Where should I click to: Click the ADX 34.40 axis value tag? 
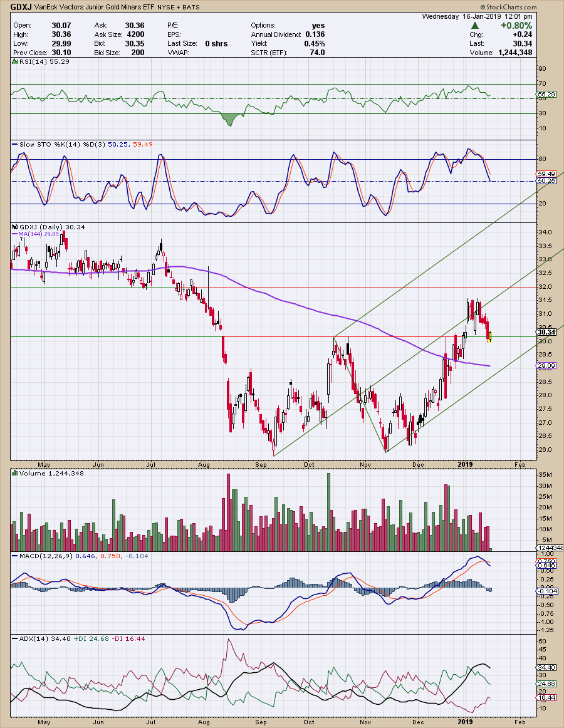tap(546, 668)
